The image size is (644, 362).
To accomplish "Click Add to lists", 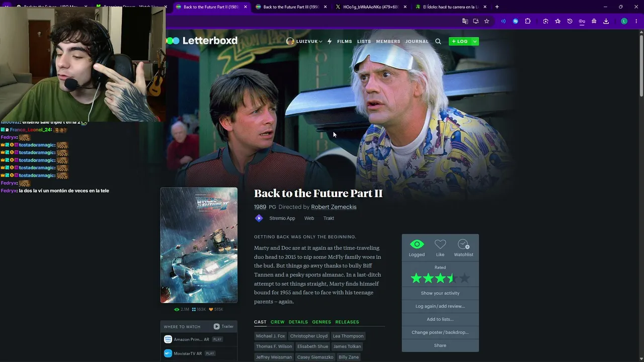I will [440, 319].
